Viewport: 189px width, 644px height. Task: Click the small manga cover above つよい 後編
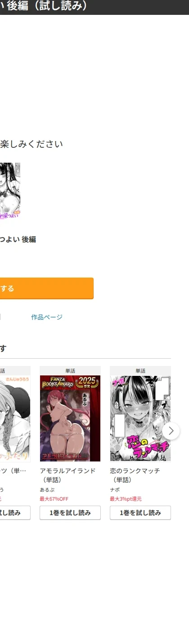(10, 191)
